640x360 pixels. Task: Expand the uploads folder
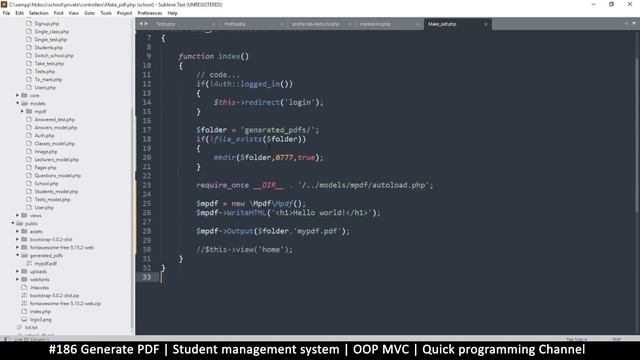coord(18,271)
